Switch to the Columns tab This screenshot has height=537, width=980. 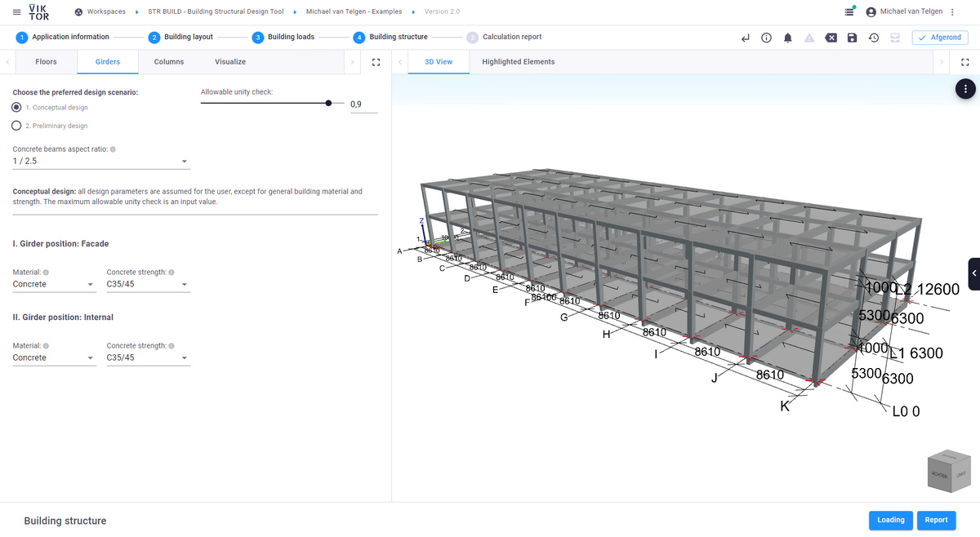[168, 61]
